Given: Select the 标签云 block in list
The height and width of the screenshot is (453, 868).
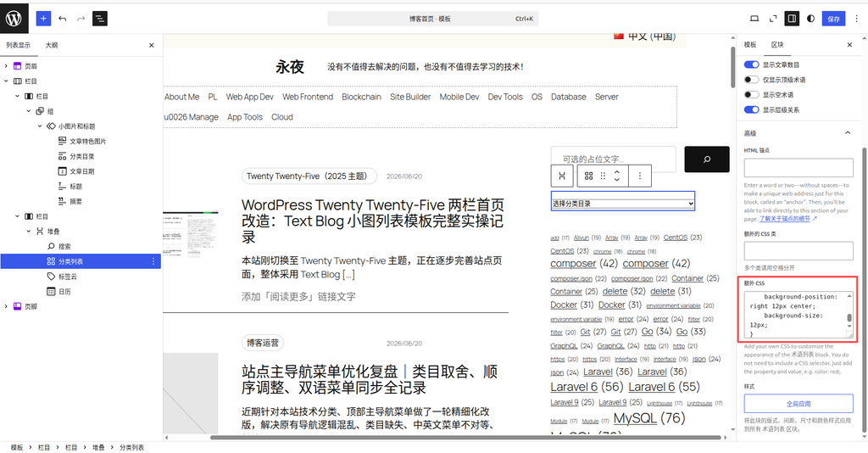Looking at the screenshot, I should (x=68, y=277).
